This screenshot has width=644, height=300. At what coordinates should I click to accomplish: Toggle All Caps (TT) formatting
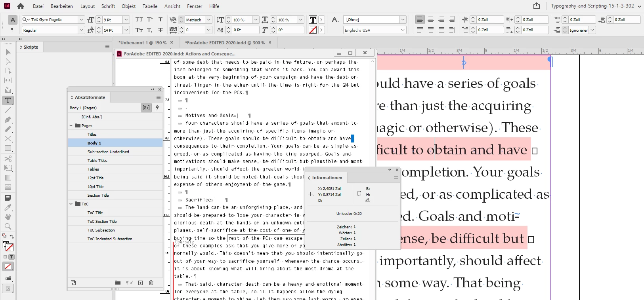(139, 19)
